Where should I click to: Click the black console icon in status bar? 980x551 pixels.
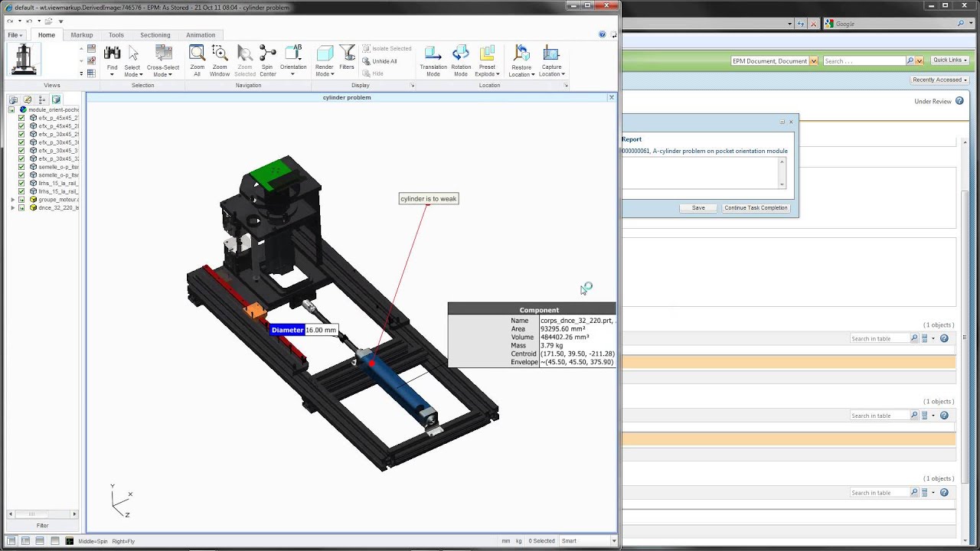coord(70,541)
